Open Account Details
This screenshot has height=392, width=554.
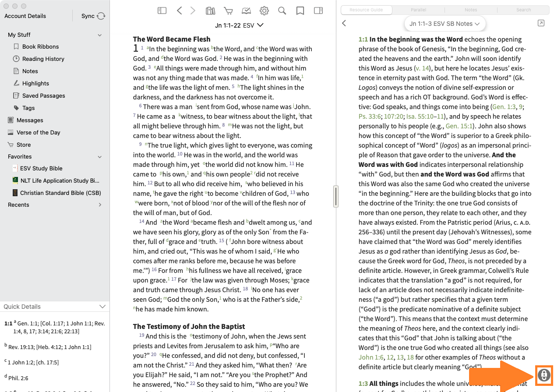[x=25, y=16]
